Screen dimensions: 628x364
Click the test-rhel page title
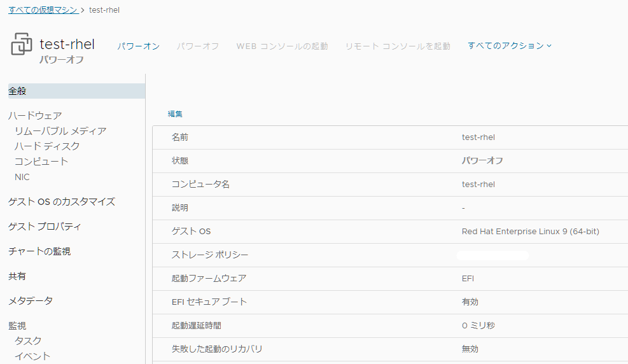pos(67,44)
